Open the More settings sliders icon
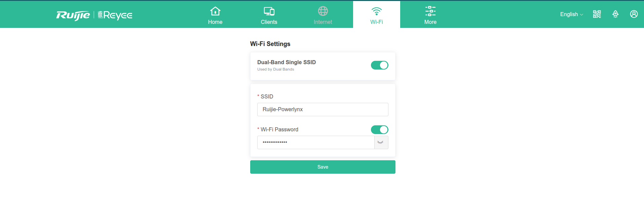This screenshot has height=214, width=644. pyautogui.click(x=430, y=11)
